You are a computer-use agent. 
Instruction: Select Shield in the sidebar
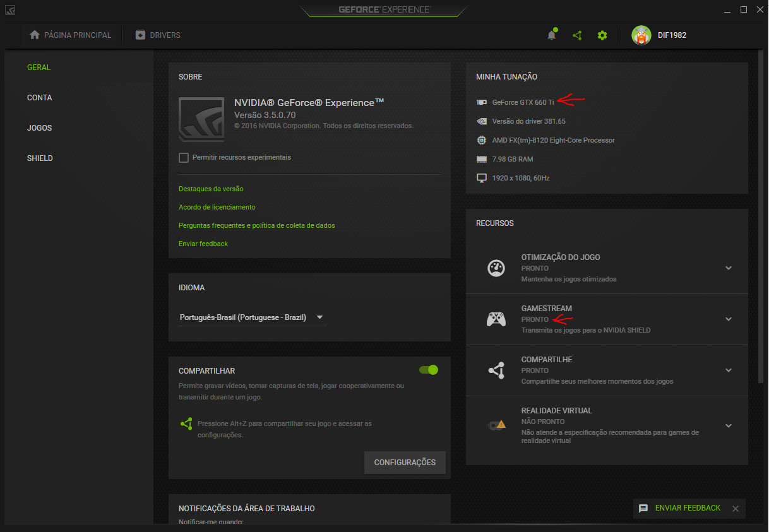tap(40, 158)
